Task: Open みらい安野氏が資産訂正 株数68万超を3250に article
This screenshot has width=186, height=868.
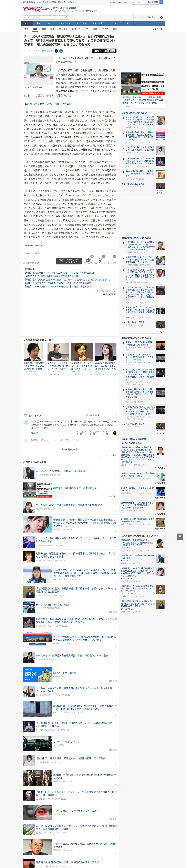Action: pyautogui.click(x=61, y=471)
